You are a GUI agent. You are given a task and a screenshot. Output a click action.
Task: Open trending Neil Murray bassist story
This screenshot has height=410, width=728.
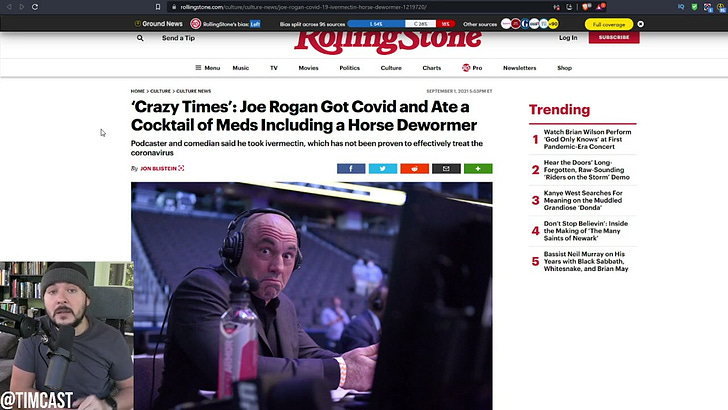tap(586, 261)
